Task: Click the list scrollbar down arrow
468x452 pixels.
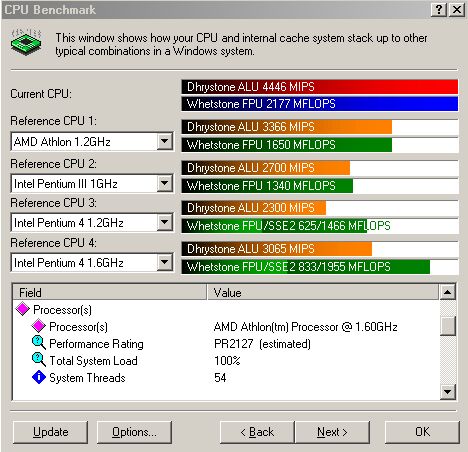Action: [447, 391]
